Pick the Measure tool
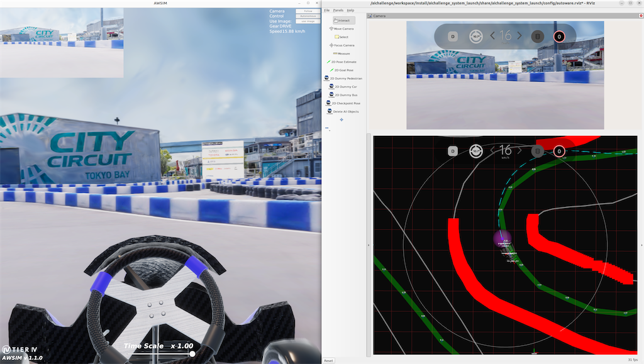644x364 pixels. [341, 53]
